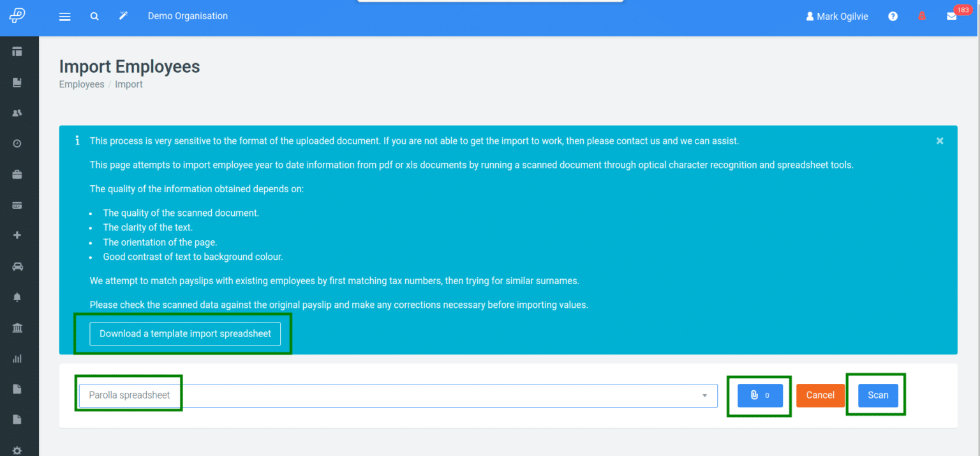Click the plus icon in the sidebar
This screenshot has height=456, width=980.
tap(17, 235)
